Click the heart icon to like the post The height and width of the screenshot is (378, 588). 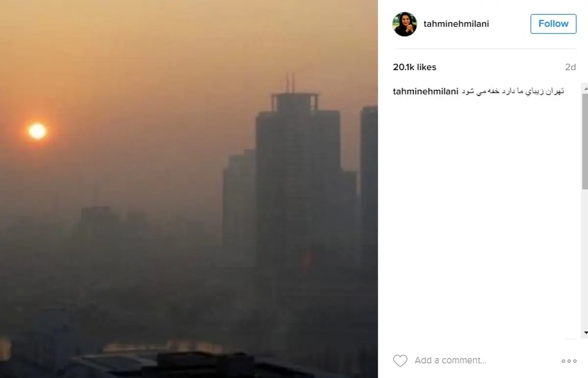point(400,361)
